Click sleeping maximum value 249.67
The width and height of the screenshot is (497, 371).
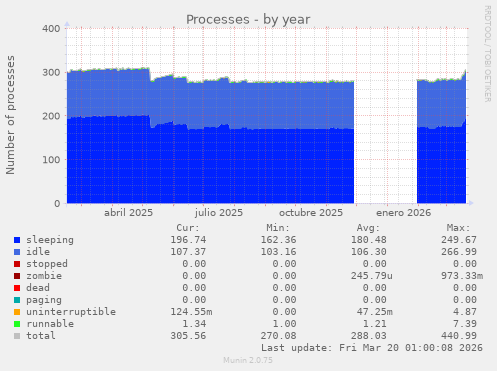click(459, 240)
